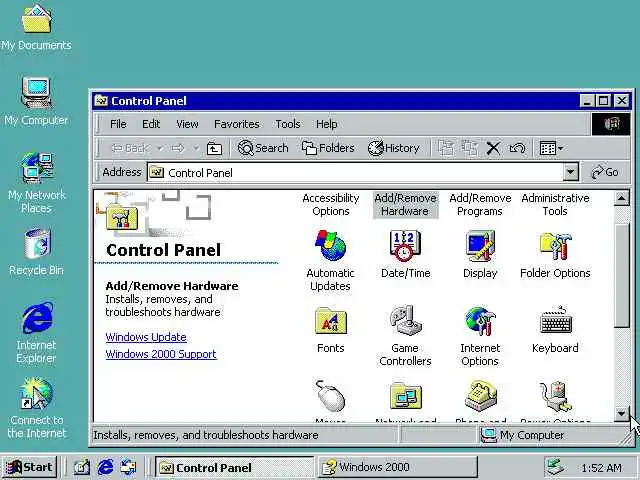Open the Forward button history arrow
The image size is (640, 480).
tap(196, 148)
